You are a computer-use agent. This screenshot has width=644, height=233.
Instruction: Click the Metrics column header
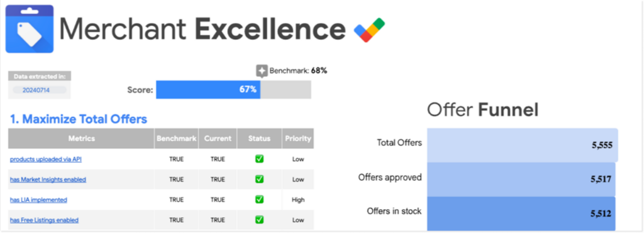coord(81,139)
